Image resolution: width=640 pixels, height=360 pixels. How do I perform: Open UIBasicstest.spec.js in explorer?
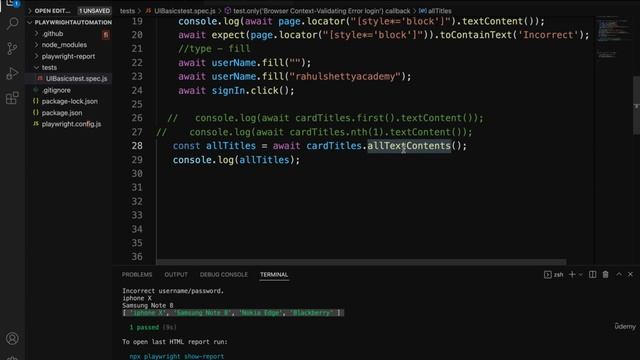(76, 78)
